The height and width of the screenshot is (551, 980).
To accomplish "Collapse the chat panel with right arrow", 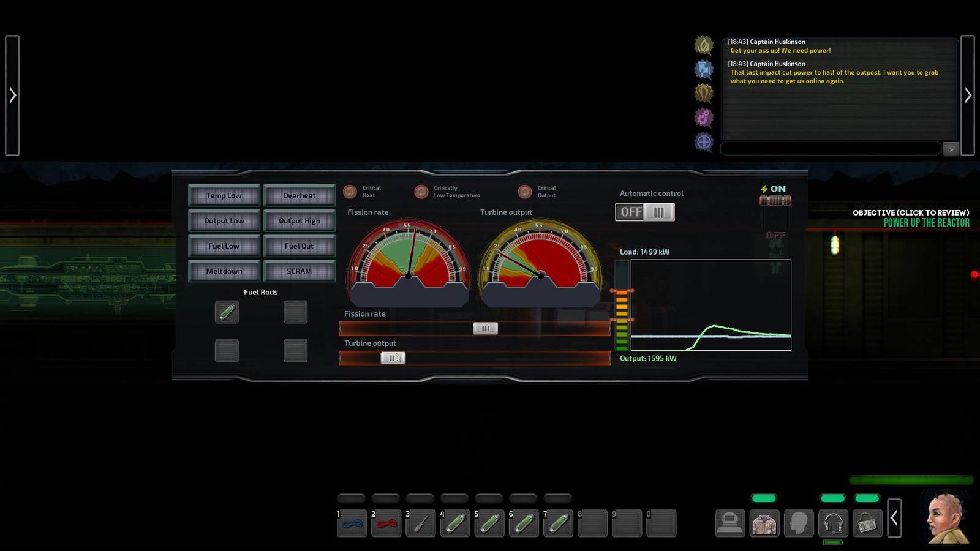I will [968, 95].
